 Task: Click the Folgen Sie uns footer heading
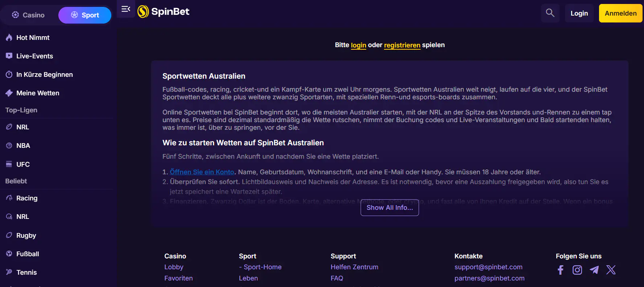pos(578,256)
